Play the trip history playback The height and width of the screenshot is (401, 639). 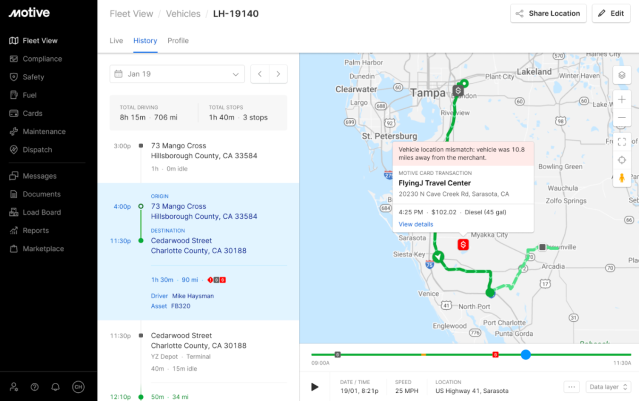315,386
